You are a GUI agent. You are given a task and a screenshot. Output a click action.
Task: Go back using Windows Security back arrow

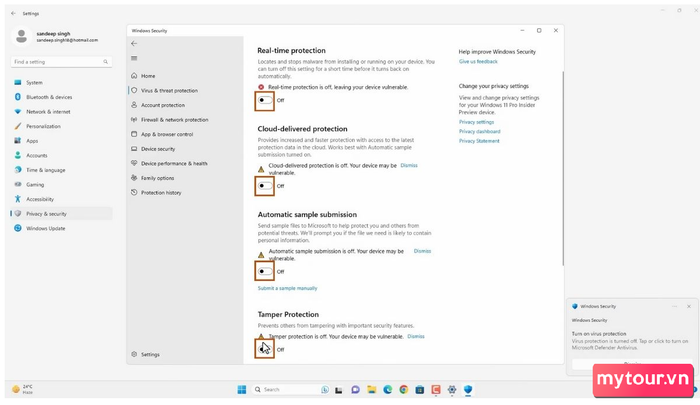pos(134,43)
